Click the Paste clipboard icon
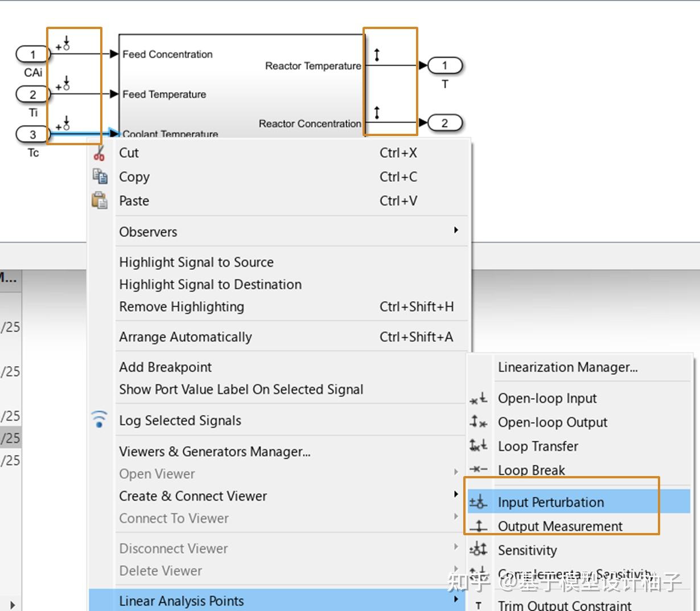Viewport: 700px width, 611px height. click(100, 200)
